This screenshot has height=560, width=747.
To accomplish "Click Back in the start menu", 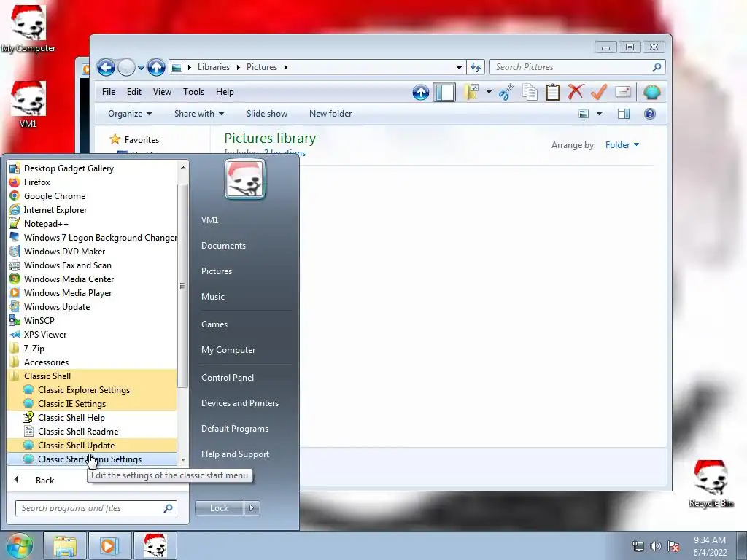I will point(44,480).
